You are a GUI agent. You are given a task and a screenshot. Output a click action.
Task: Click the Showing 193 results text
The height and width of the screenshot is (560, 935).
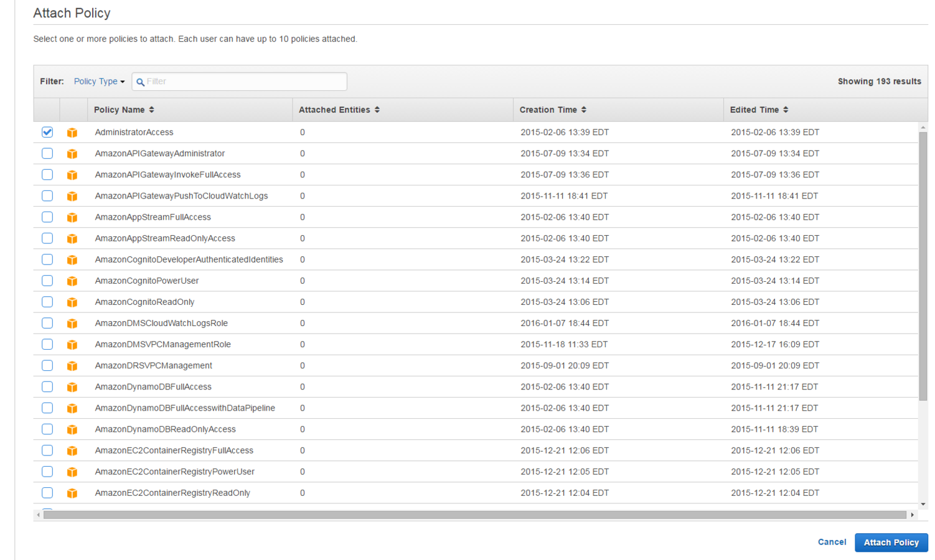879,82
